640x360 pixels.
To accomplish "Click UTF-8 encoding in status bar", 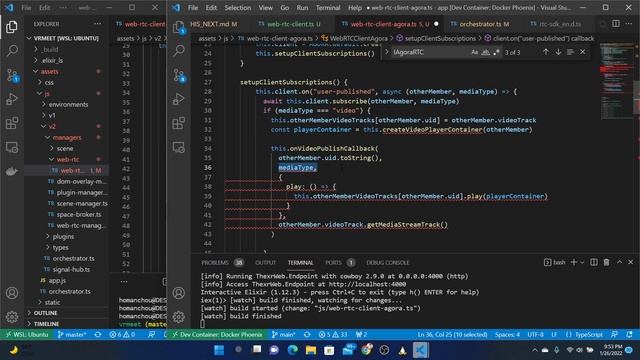I will tap(535, 335).
